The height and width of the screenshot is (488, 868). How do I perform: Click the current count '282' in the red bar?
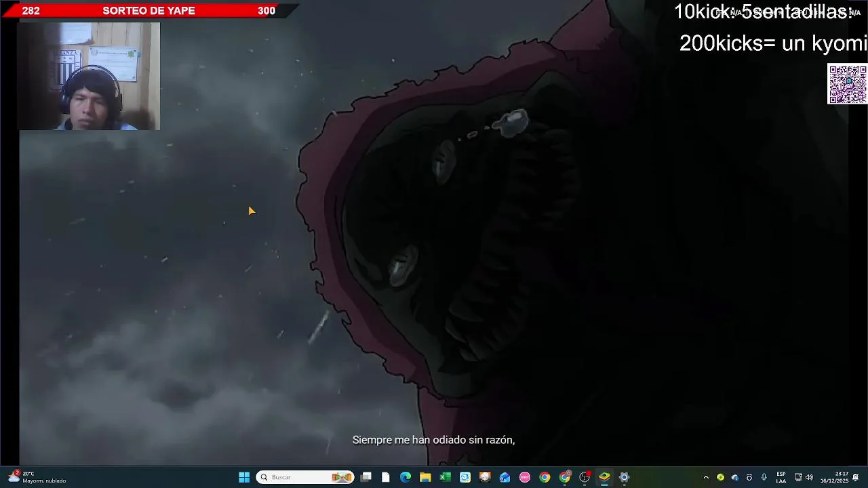coord(31,11)
